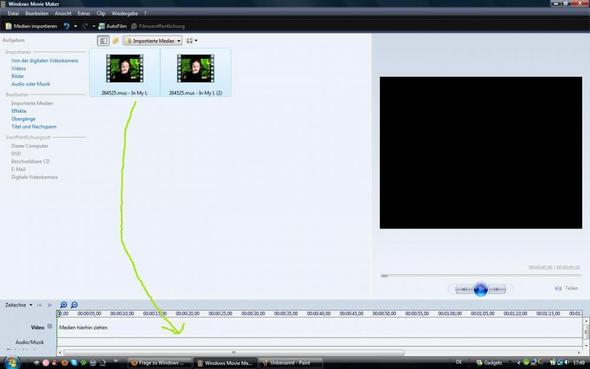Click the undo arrow icon
Viewport: 590px width, 369px height.
[x=67, y=26]
